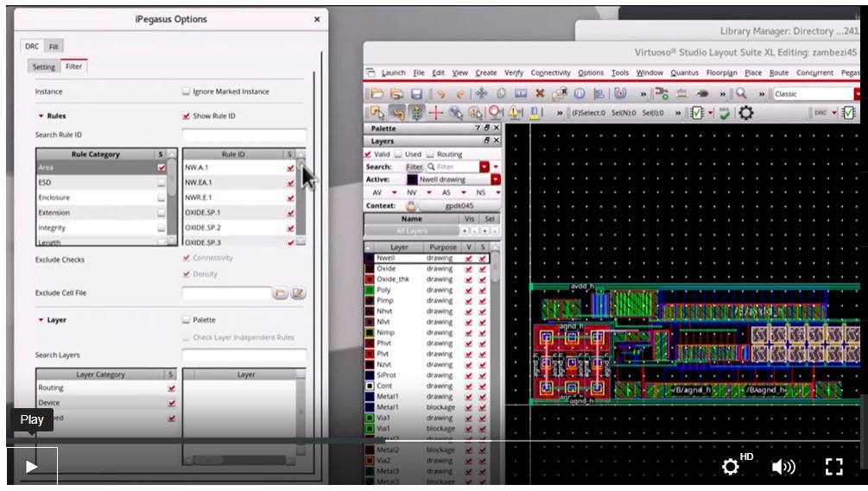This screenshot has width=868, height=491.
Task: Click the Move crosshair-arrows icon in toolbar
Action: pyautogui.click(x=481, y=93)
